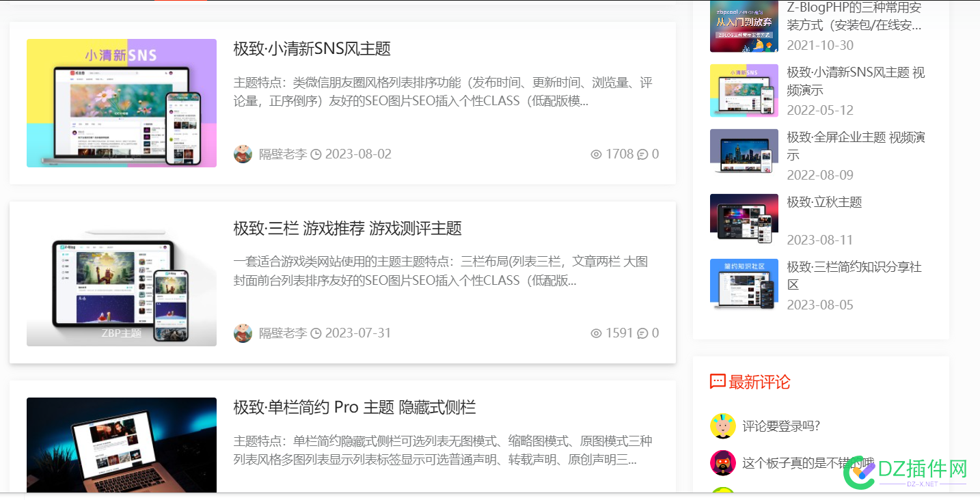Click clock icon beside 2023-08-02

[316, 154]
